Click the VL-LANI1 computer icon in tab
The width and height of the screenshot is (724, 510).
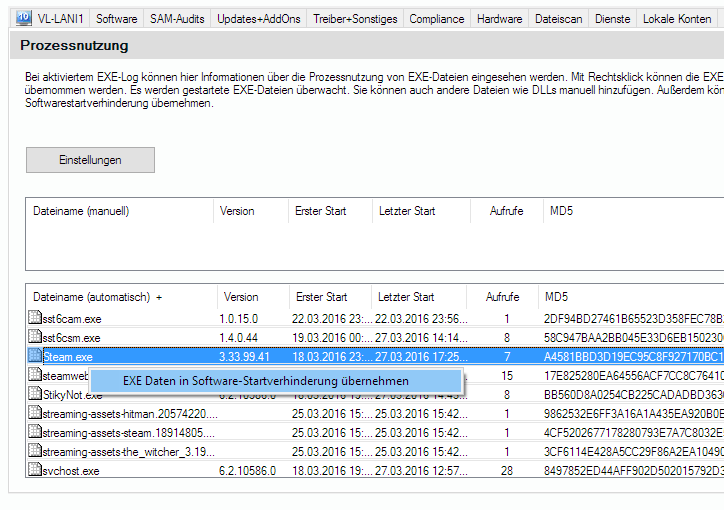23,18
